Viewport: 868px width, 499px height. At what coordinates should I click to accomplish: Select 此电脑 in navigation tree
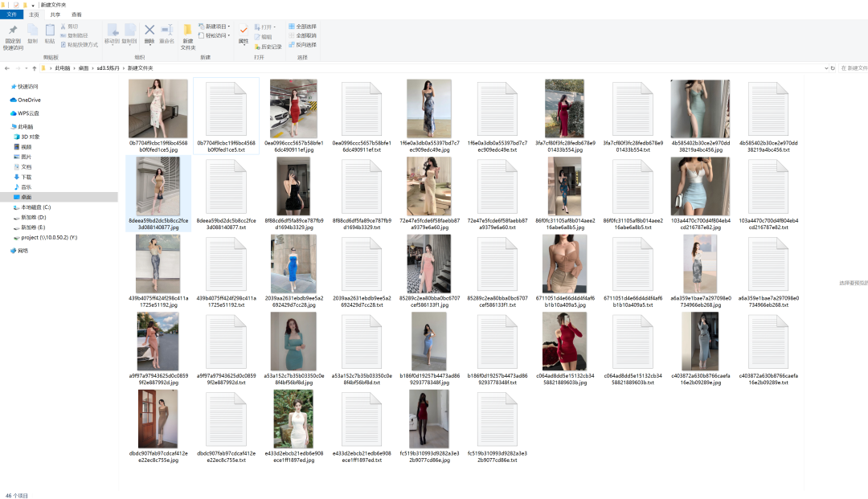click(x=26, y=127)
